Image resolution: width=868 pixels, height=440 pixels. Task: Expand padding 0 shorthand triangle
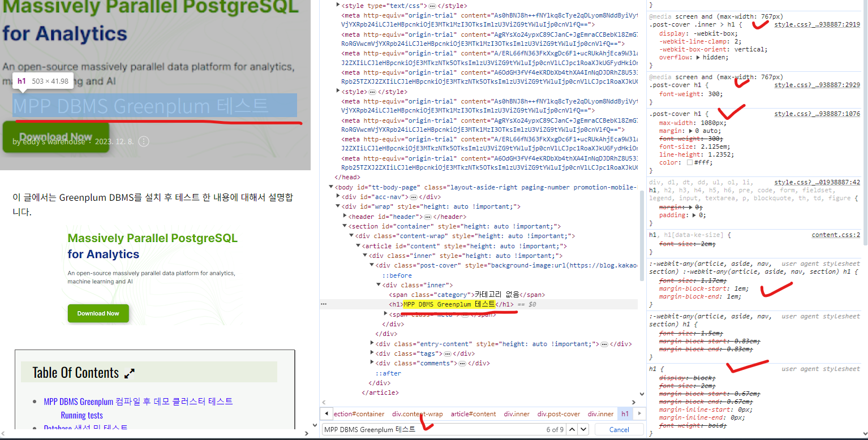694,215
